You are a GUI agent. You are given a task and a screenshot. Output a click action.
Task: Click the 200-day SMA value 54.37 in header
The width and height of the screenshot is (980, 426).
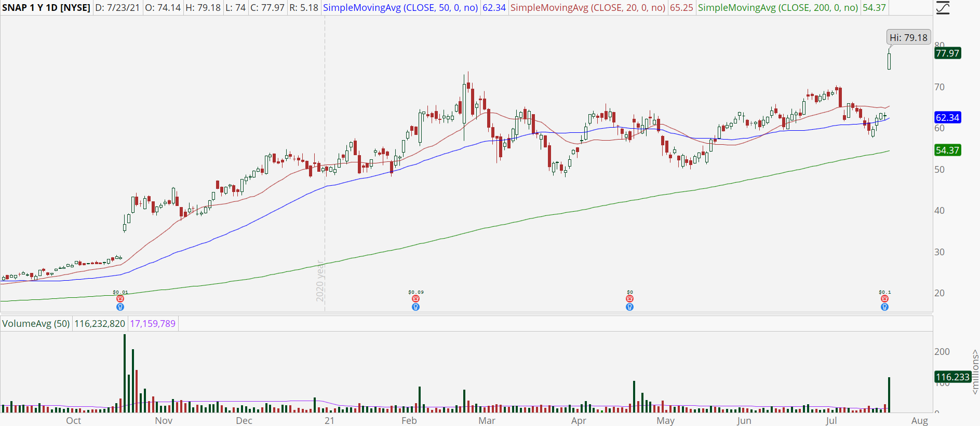coord(874,8)
